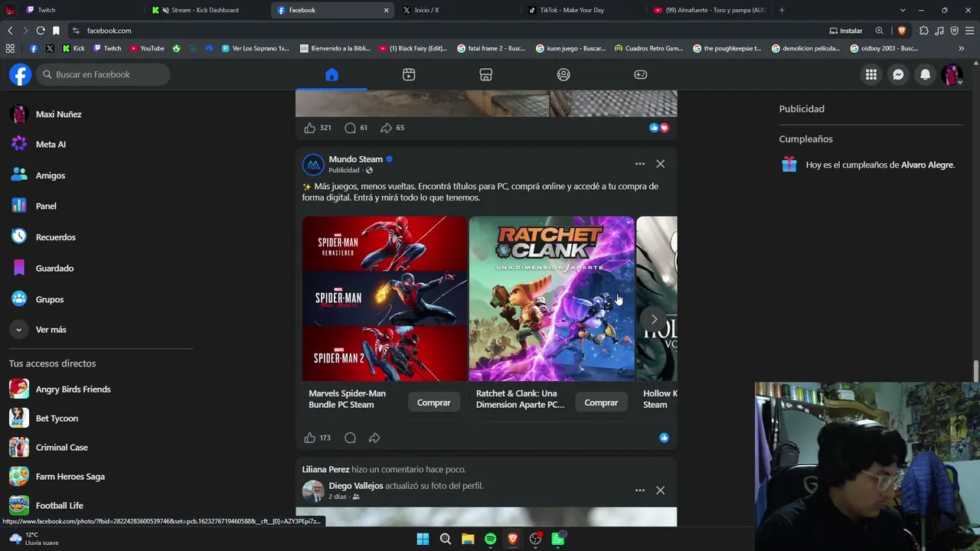Click the Windows Start button

point(423,539)
